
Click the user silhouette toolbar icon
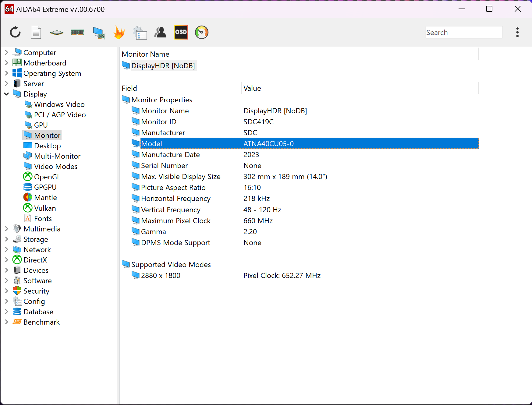pos(160,32)
